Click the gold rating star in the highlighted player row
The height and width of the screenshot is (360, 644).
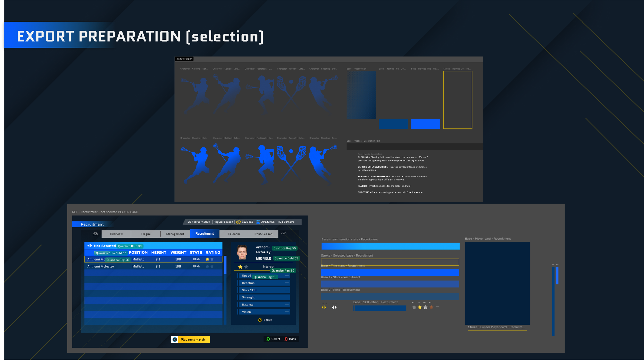tap(207, 259)
